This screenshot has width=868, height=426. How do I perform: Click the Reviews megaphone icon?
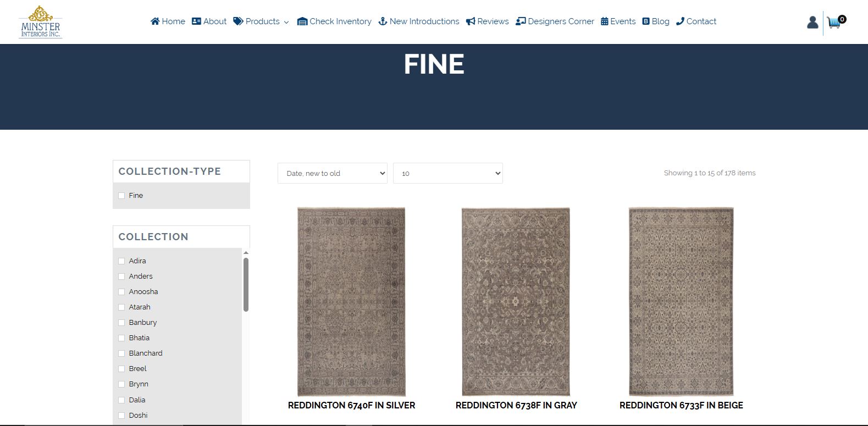471,21
